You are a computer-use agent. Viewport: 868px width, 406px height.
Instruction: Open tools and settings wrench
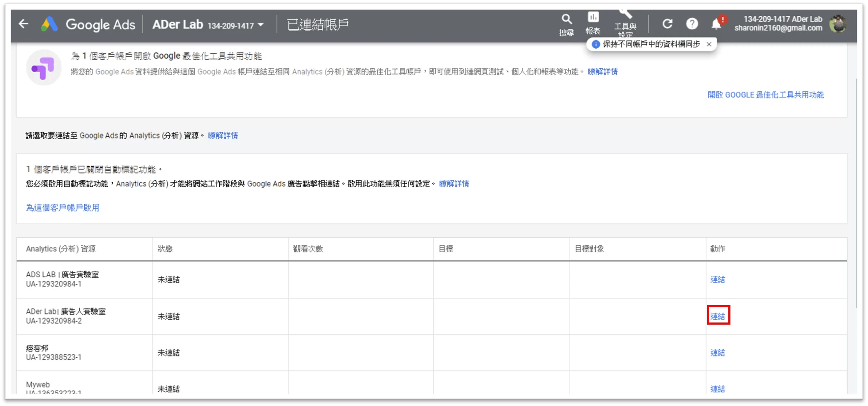click(625, 23)
